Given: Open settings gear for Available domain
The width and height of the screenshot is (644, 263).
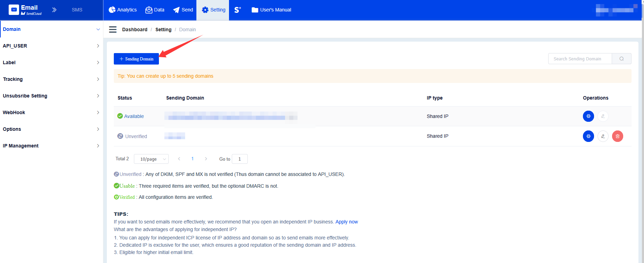Looking at the screenshot, I should (588, 116).
